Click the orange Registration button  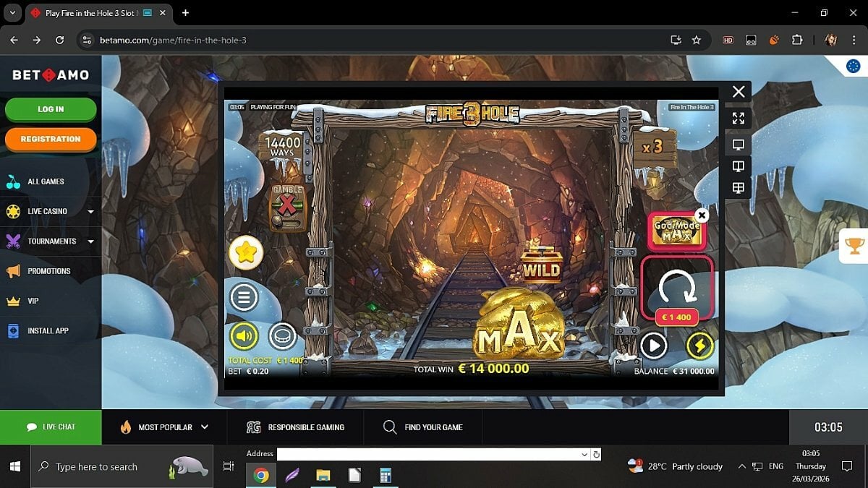point(51,139)
